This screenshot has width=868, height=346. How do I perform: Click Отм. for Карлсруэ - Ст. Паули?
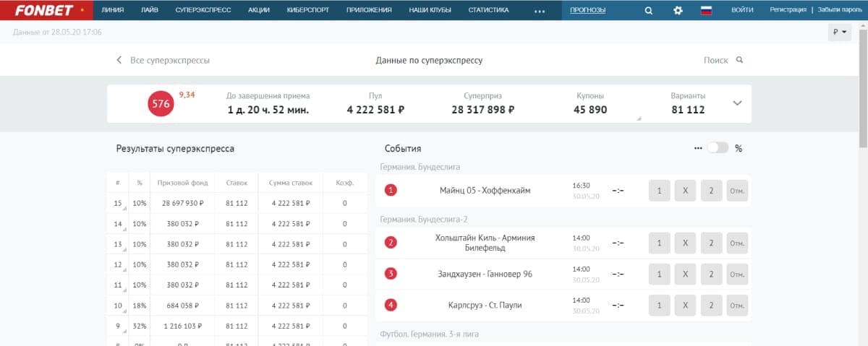(737, 305)
